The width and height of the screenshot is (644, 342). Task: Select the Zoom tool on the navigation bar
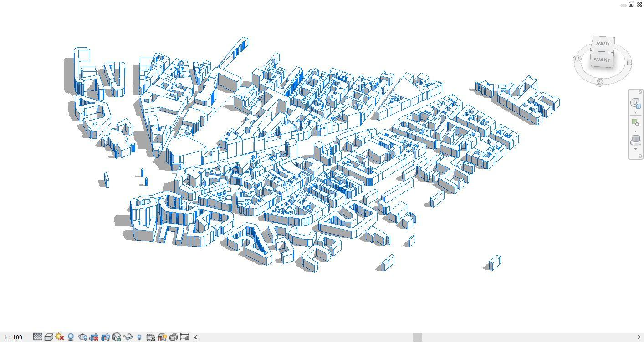click(x=636, y=122)
